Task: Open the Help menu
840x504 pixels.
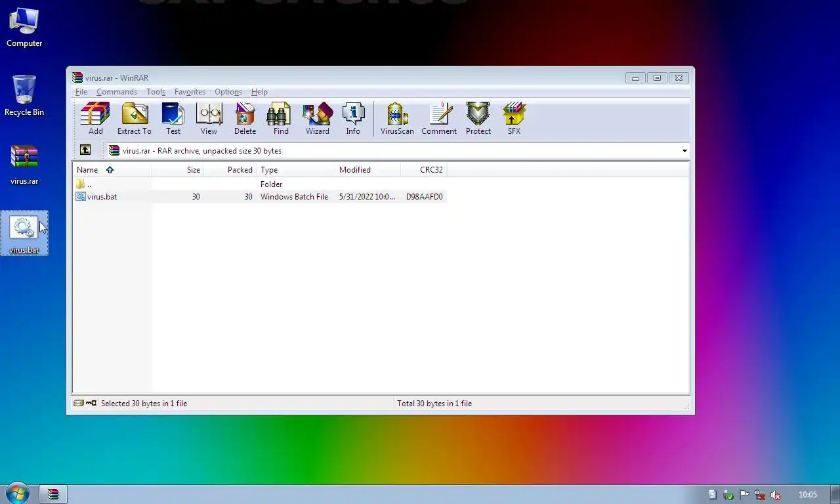Action: 259,92
